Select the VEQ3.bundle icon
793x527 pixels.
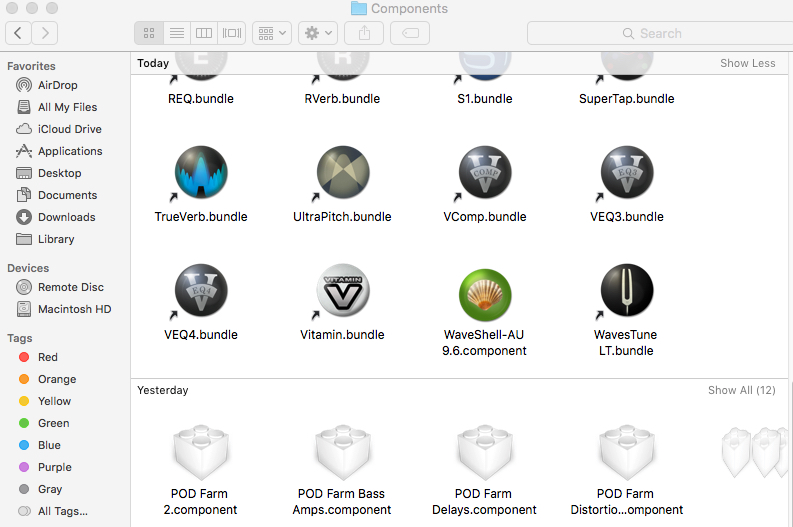pos(627,172)
